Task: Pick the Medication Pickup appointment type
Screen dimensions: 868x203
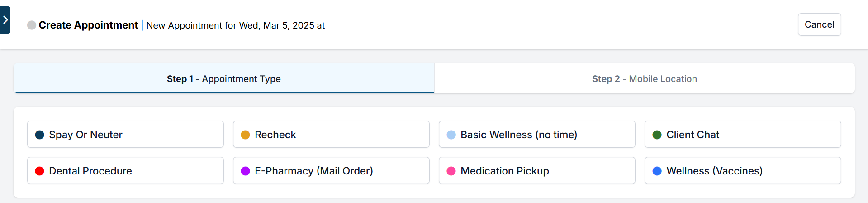Action: click(537, 171)
